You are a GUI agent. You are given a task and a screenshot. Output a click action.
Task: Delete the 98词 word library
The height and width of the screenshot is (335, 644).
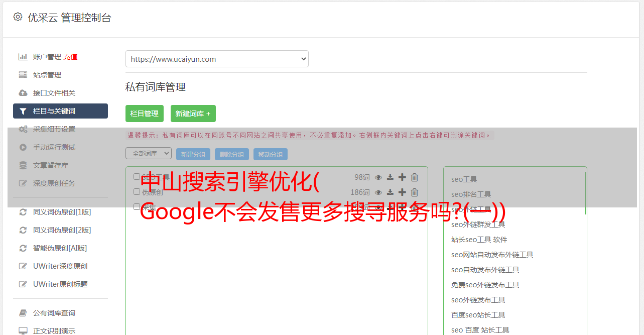click(415, 177)
